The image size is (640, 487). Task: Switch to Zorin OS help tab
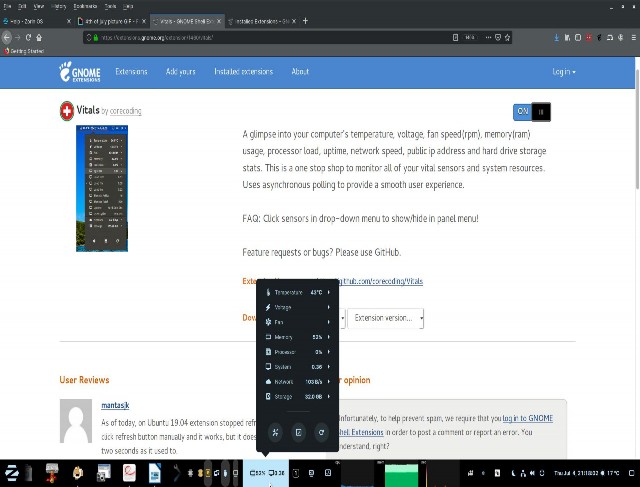point(37,21)
